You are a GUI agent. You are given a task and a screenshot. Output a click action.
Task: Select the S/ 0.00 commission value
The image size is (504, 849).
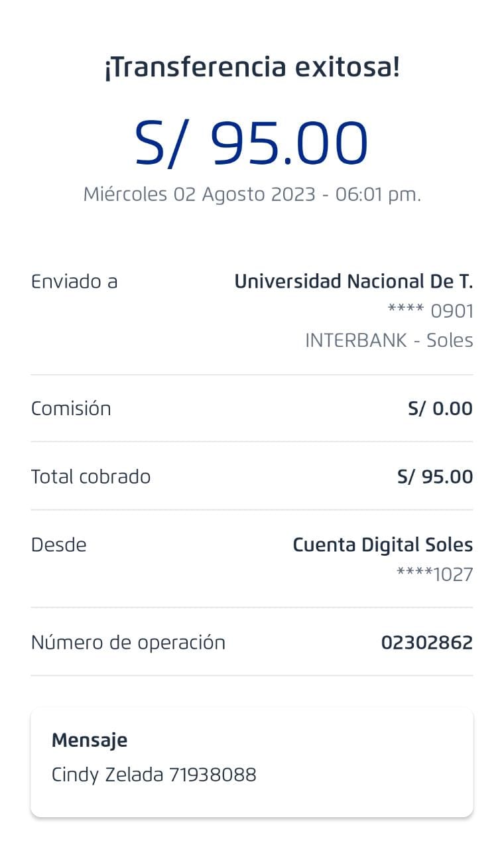click(440, 409)
